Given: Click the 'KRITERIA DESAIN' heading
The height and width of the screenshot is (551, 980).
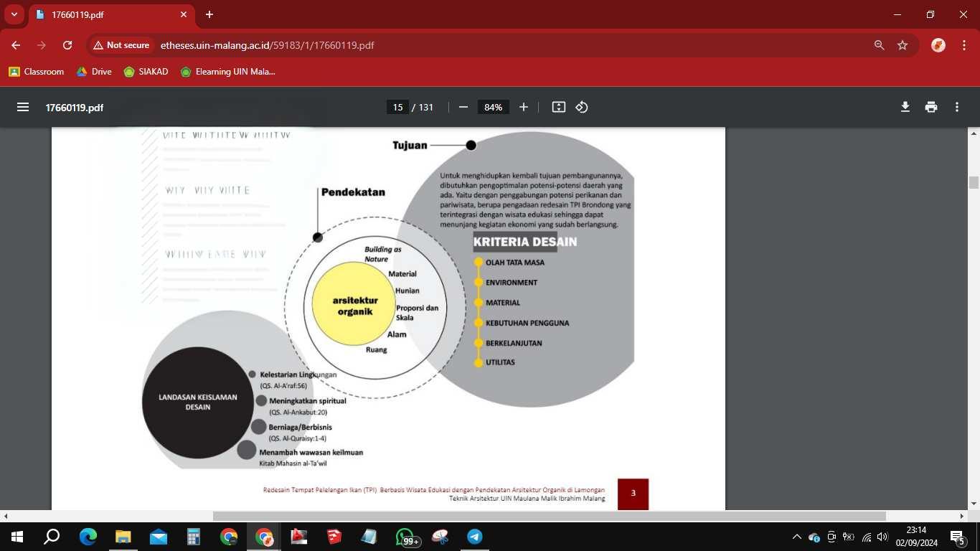Looking at the screenshot, I should pyautogui.click(x=525, y=242).
